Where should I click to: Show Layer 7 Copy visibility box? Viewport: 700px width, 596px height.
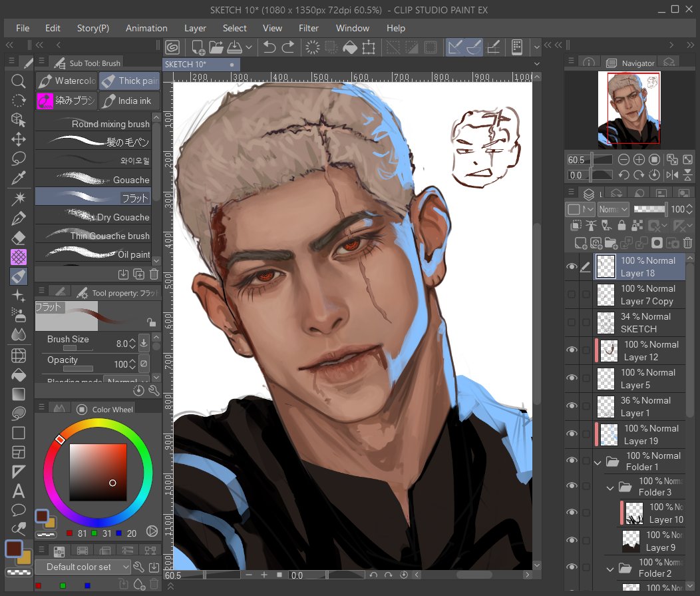pos(572,294)
